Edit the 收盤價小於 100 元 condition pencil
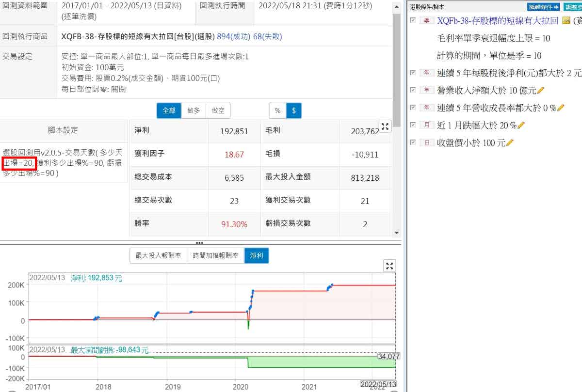The width and height of the screenshot is (582, 392). tap(510, 143)
